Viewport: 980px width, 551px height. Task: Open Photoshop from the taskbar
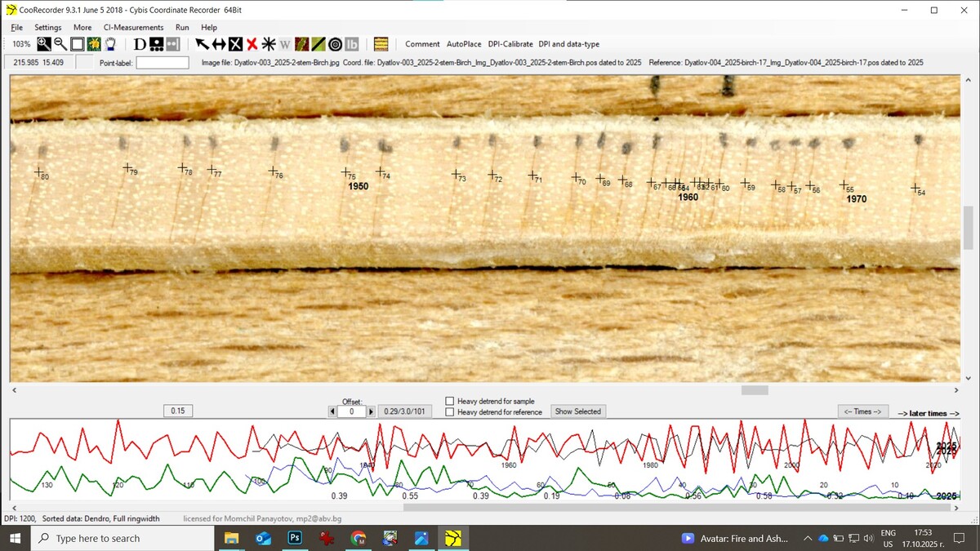tap(295, 538)
